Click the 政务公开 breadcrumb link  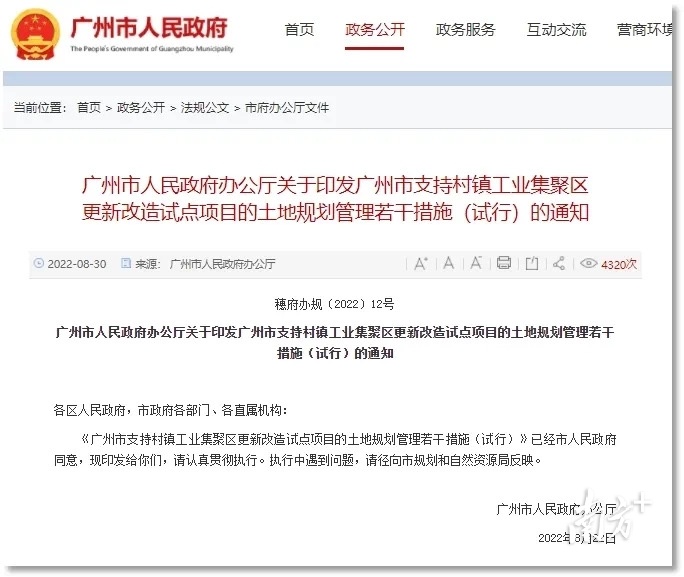141,107
